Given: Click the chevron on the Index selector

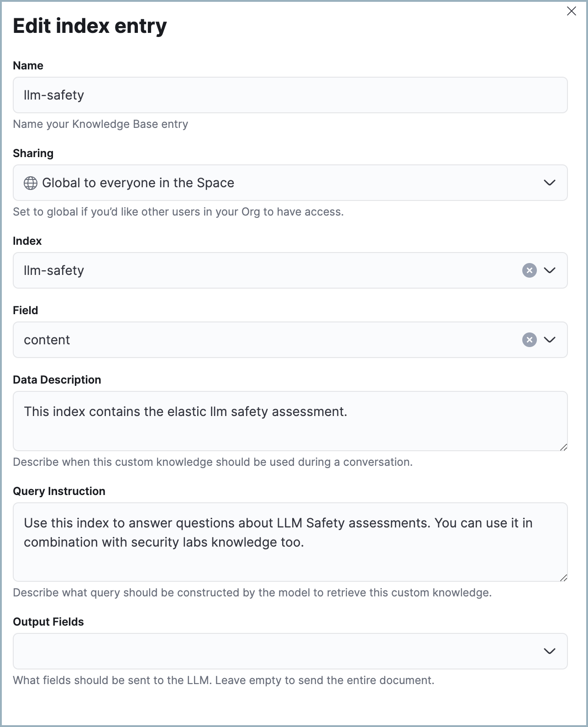Looking at the screenshot, I should click(x=550, y=270).
